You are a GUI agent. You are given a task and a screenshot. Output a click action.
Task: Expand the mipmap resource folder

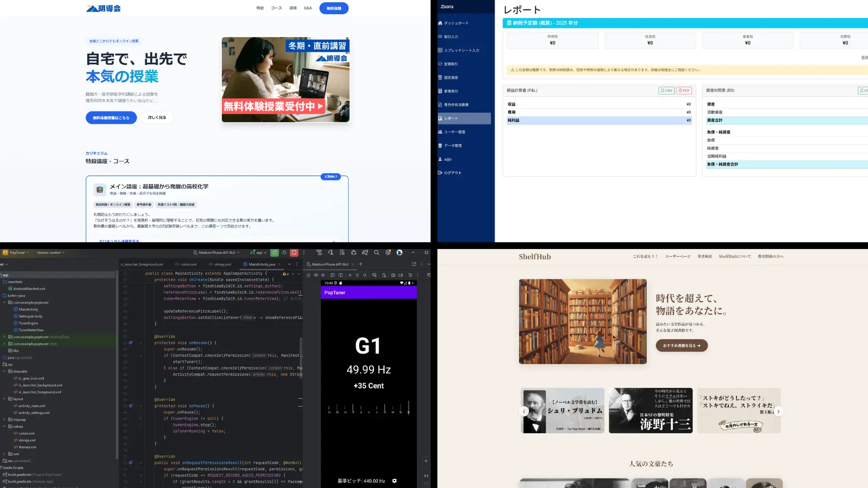(x=5, y=419)
